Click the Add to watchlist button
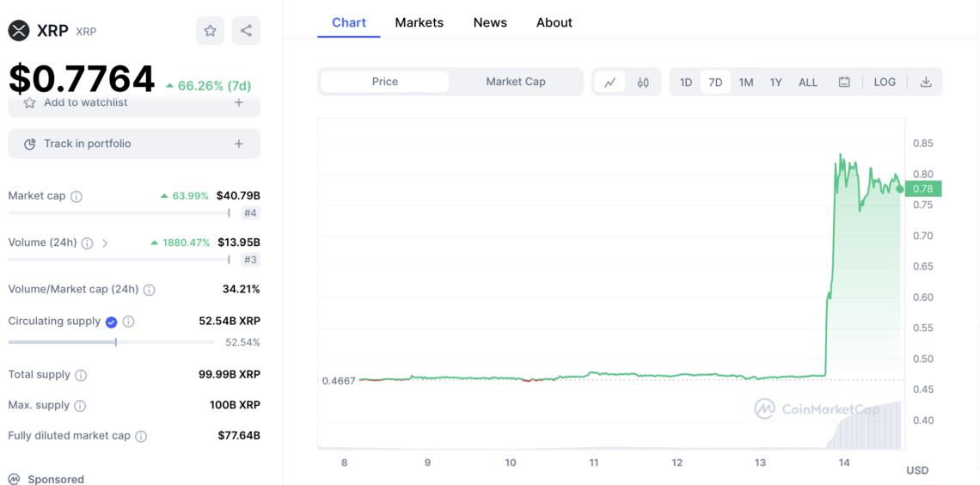This screenshot has width=980, height=485. (134, 105)
